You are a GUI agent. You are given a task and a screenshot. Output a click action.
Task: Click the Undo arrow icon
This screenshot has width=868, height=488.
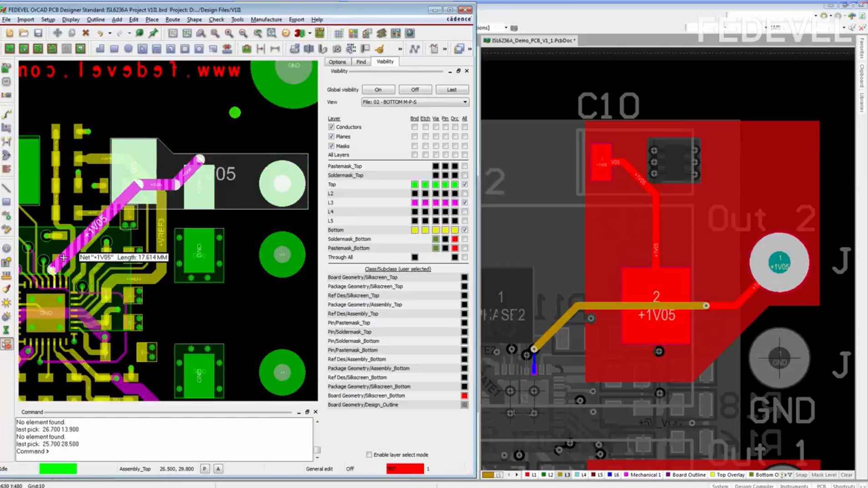pos(100,33)
